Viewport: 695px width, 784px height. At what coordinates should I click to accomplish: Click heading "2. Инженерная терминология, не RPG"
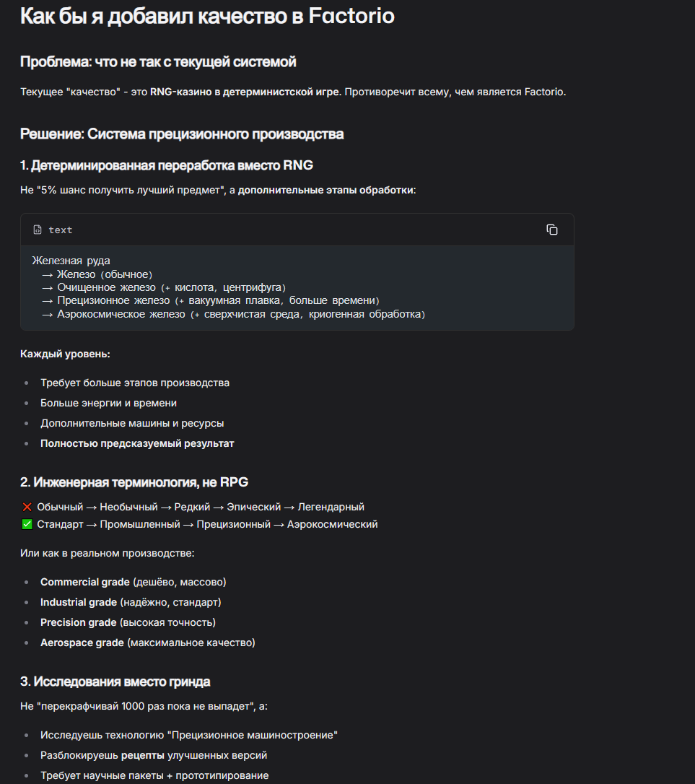point(134,482)
